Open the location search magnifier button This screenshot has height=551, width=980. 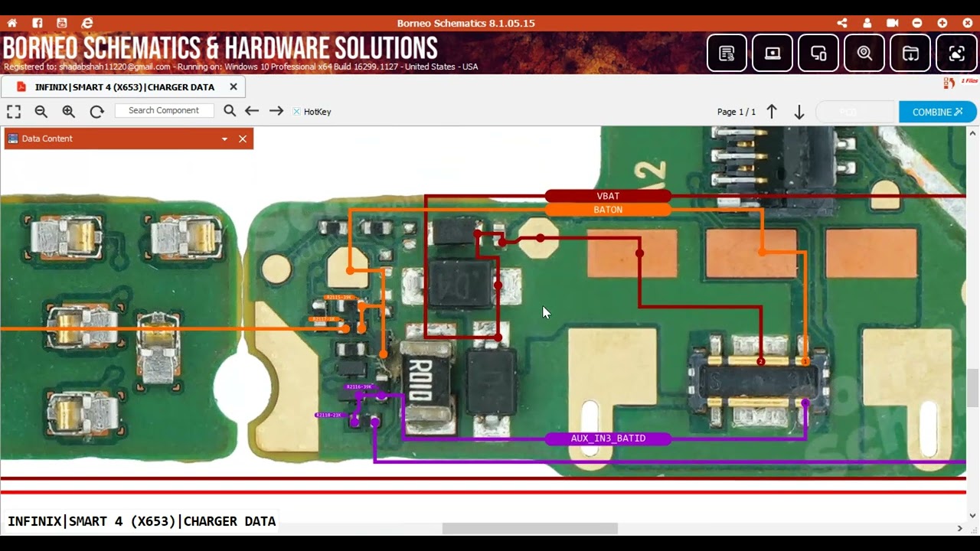tap(864, 54)
